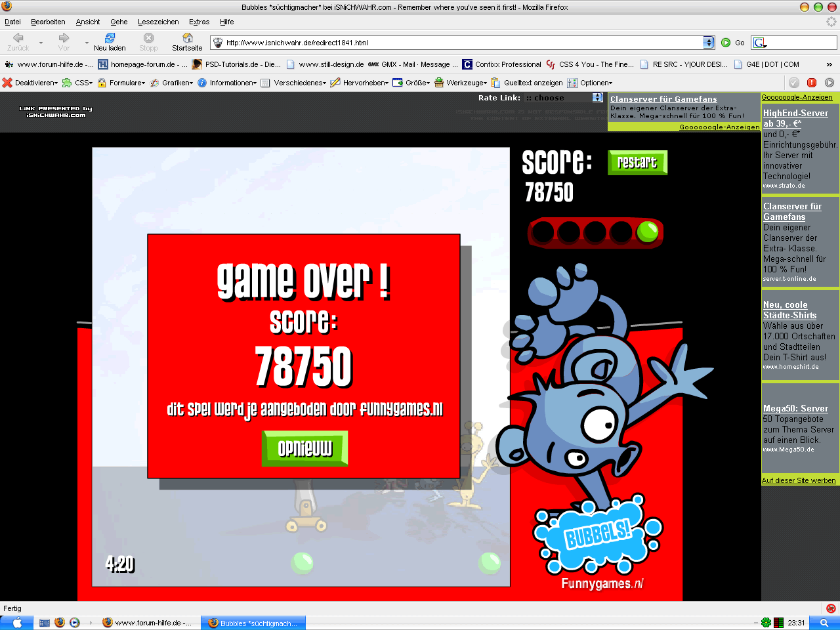Click the green restart button
840x630 pixels.
point(637,162)
